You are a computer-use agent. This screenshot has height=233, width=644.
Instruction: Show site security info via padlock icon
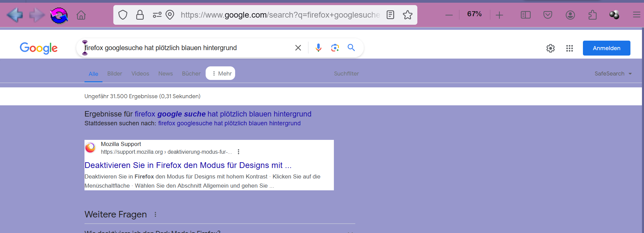[140, 15]
